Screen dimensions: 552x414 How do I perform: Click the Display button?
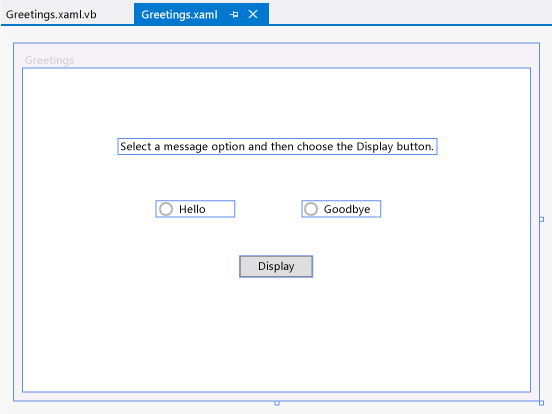276,266
